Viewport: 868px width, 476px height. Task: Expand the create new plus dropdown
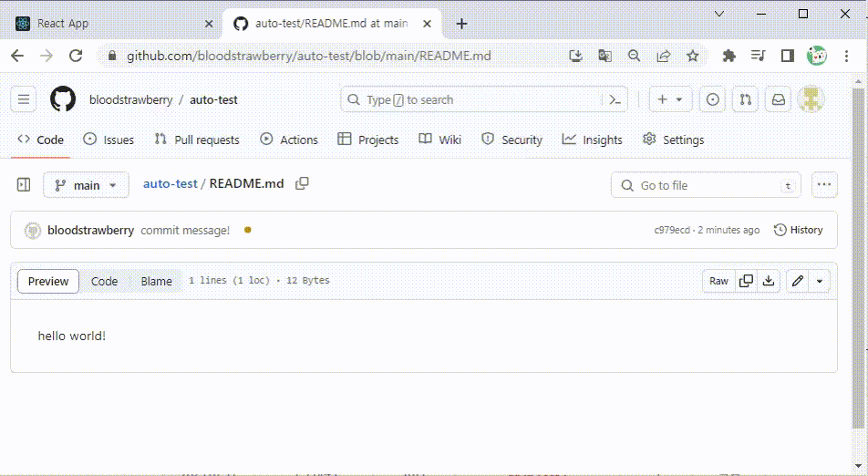(x=670, y=99)
